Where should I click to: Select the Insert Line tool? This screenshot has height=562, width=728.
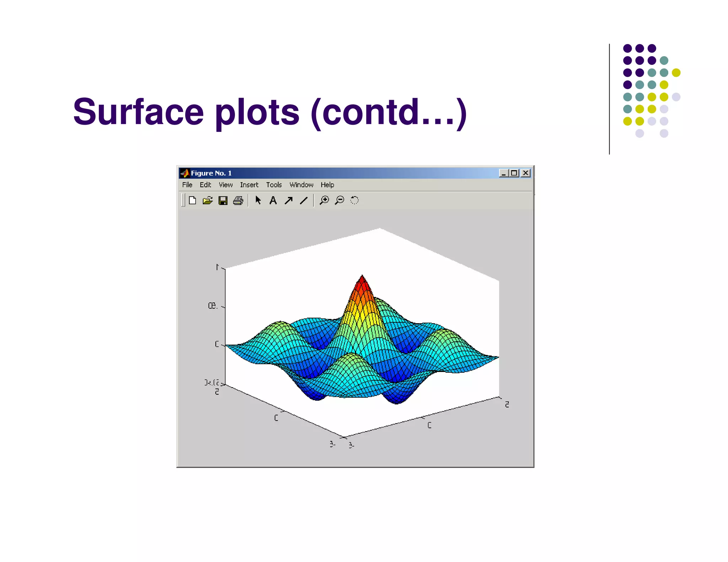tap(304, 200)
